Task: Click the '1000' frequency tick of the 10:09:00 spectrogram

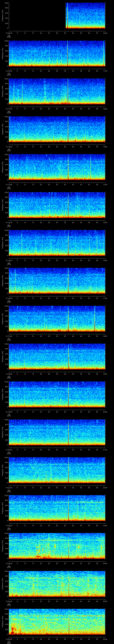Action: click(x=6, y=3)
